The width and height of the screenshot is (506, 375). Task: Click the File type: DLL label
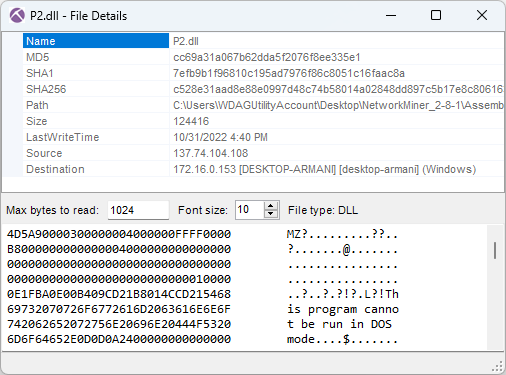tap(323, 210)
